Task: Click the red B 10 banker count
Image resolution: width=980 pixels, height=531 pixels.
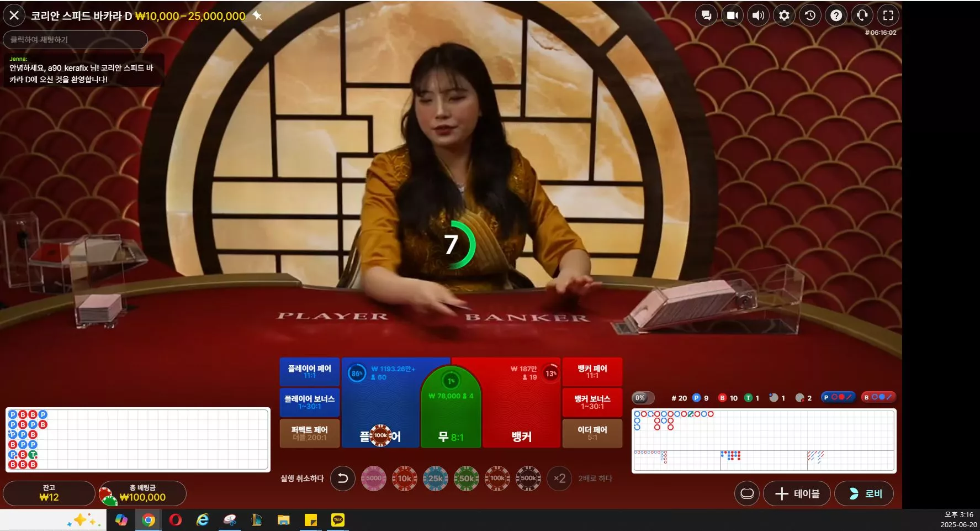Action: (728, 398)
